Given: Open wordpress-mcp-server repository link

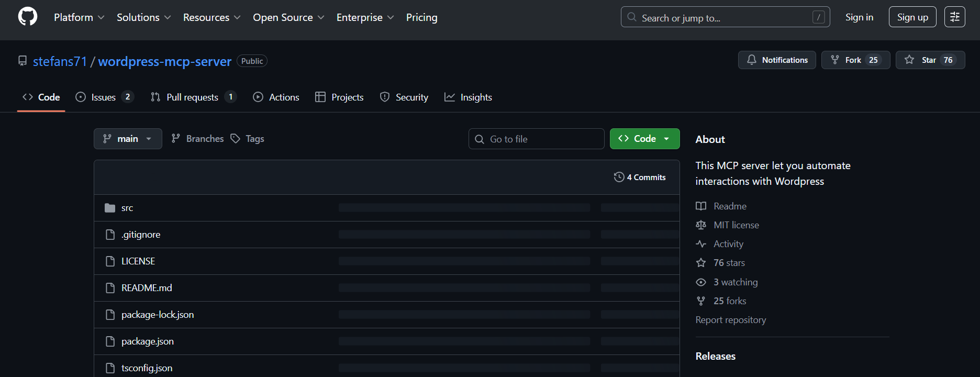Looking at the screenshot, I should pos(165,61).
